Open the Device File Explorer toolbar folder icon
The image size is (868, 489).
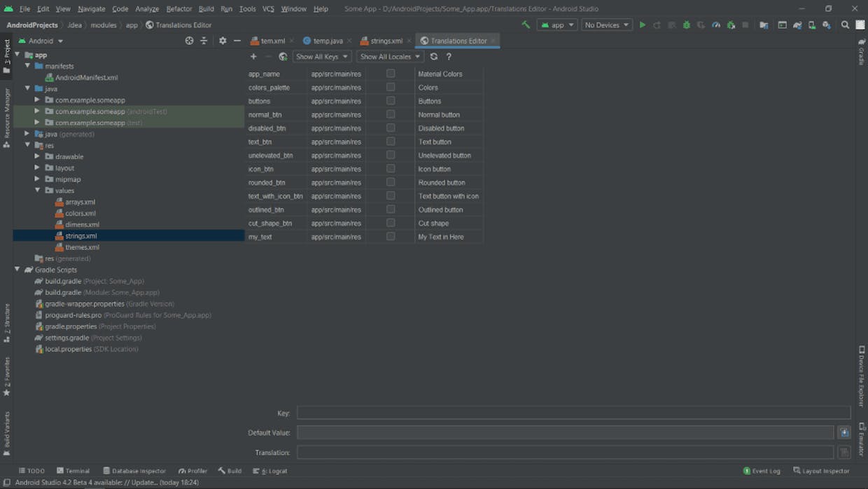(x=764, y=25)
